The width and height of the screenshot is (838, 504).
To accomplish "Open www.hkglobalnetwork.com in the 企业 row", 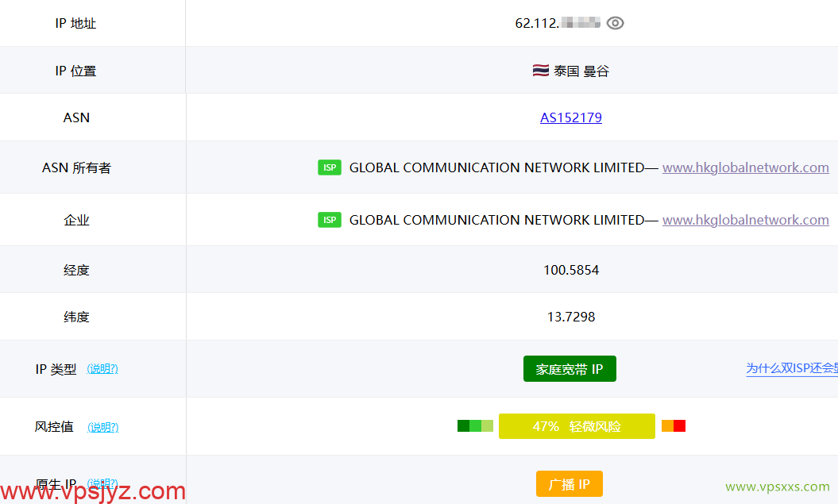I will point(745,220).
